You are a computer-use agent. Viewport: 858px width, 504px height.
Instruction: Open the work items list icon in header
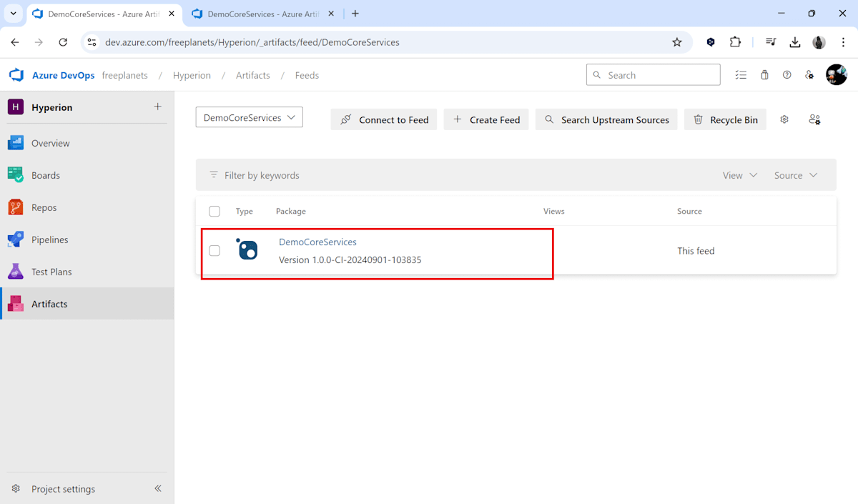[741, 75]
